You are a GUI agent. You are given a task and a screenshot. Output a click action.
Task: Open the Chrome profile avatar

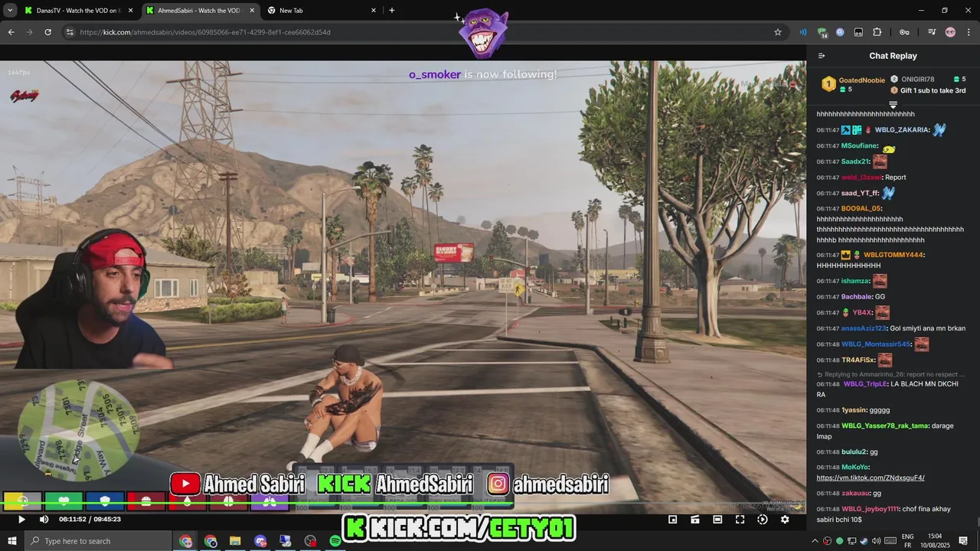coord(950,32)
